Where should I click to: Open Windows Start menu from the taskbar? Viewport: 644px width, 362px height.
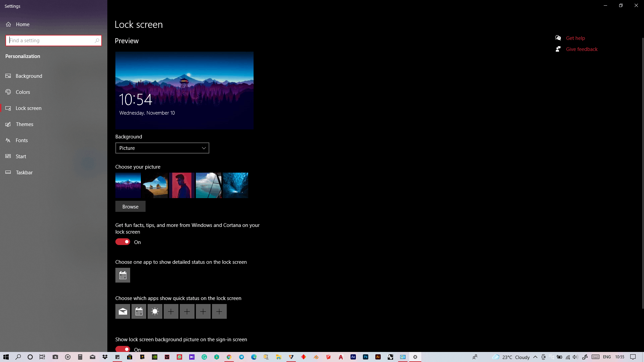pyautogui.click(x=6, y=357)
